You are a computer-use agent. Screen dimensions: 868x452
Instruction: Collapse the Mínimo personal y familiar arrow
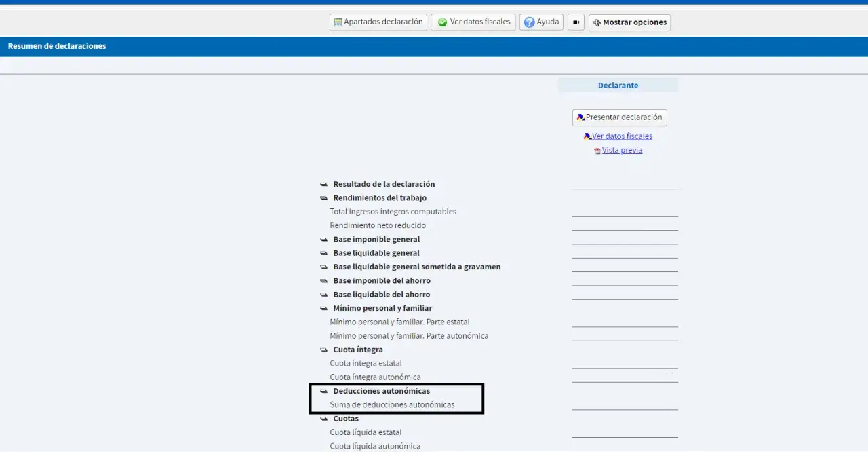click(323, 308)
